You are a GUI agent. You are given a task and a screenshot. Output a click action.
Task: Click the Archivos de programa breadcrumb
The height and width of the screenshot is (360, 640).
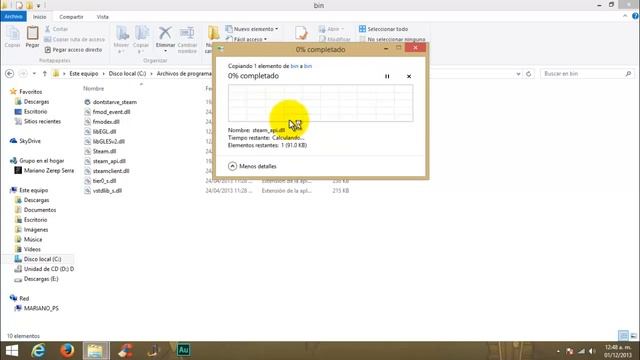tap(184, 73)
